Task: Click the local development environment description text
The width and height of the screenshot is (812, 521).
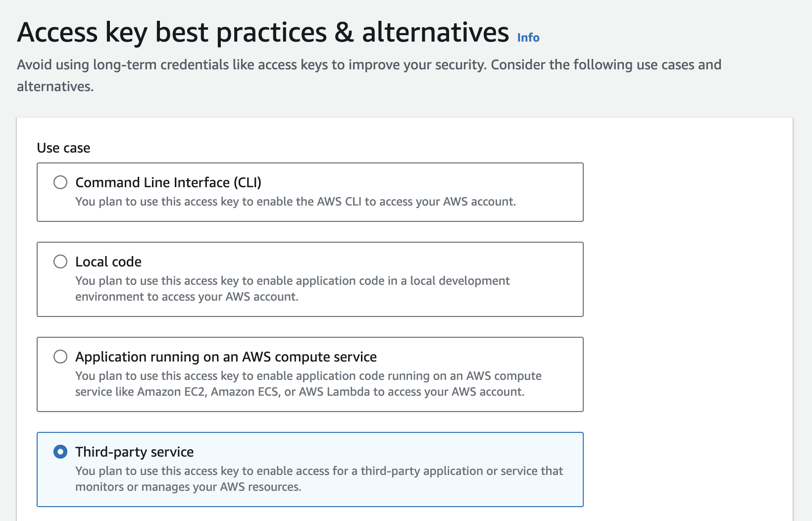Action: (292, 289)
